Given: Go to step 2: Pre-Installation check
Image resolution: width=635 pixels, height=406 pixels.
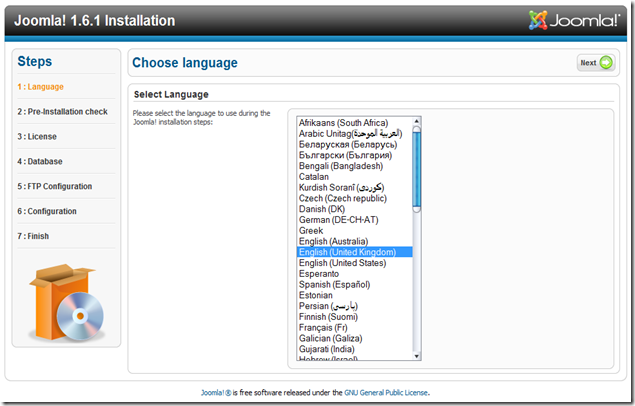Looking at the screenshot, I should 62,112.
